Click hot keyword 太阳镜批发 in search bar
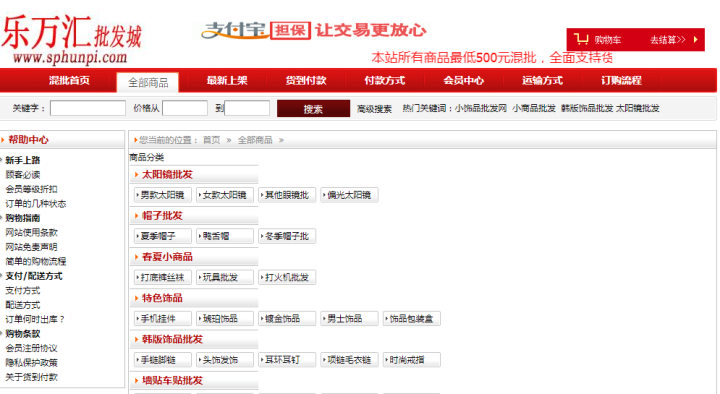 [x=637, y=108]
